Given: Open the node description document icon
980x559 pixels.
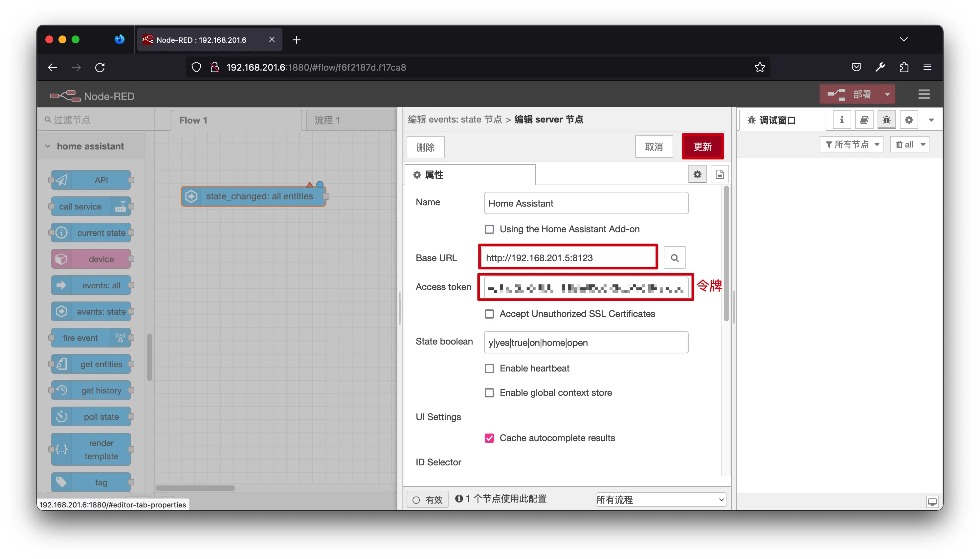Looking at the screenshot, I should (719, 175).
